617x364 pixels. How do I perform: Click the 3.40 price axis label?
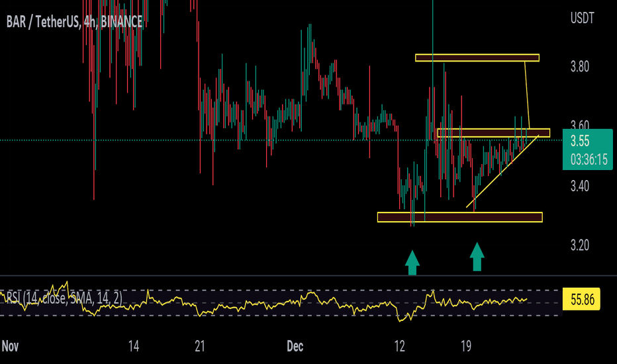(580, 186)
